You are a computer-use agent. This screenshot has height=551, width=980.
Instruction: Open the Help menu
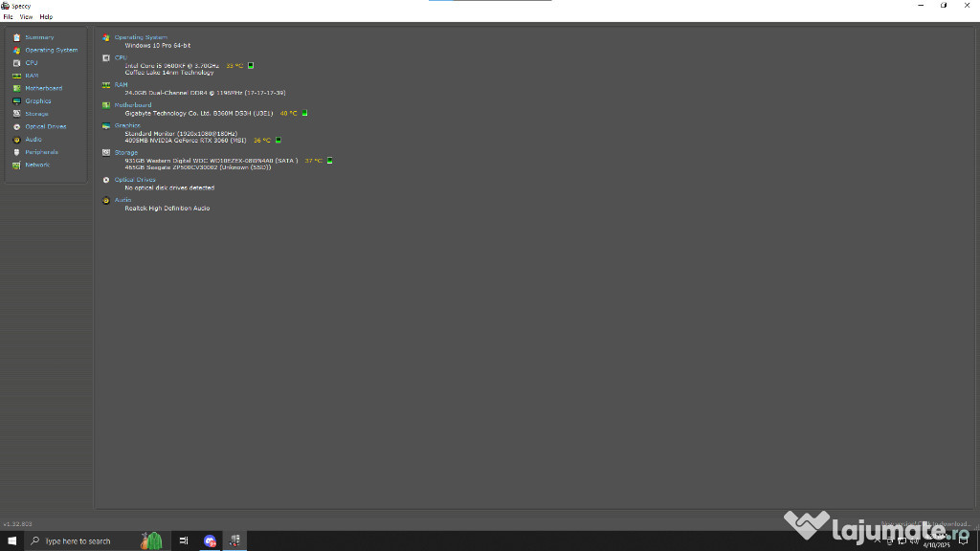pos(46,17)
